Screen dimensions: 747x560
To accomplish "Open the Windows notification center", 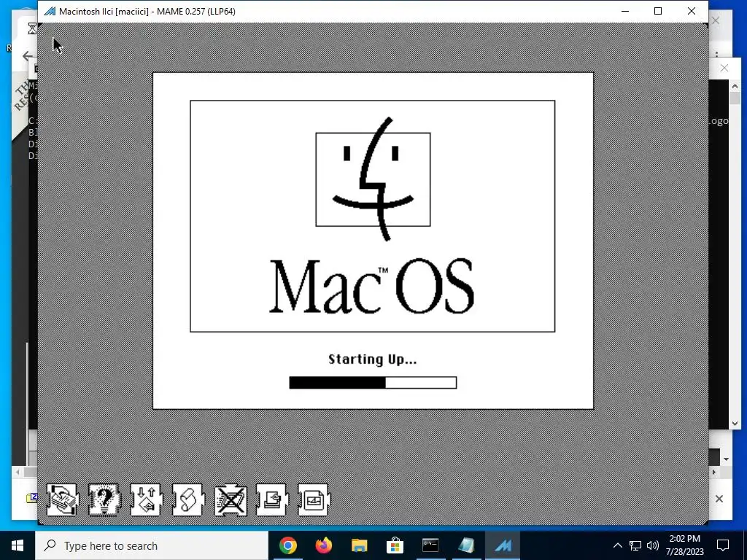I will (723, 545).
